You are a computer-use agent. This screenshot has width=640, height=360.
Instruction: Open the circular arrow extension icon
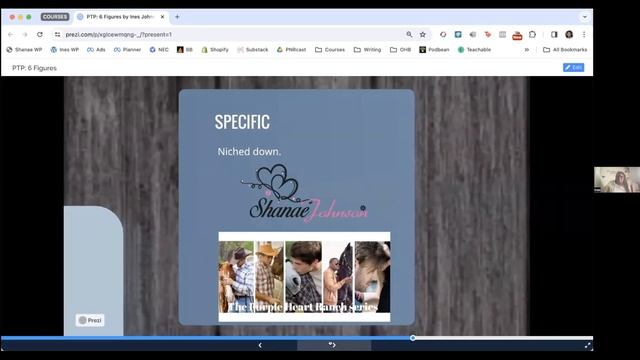443,35
